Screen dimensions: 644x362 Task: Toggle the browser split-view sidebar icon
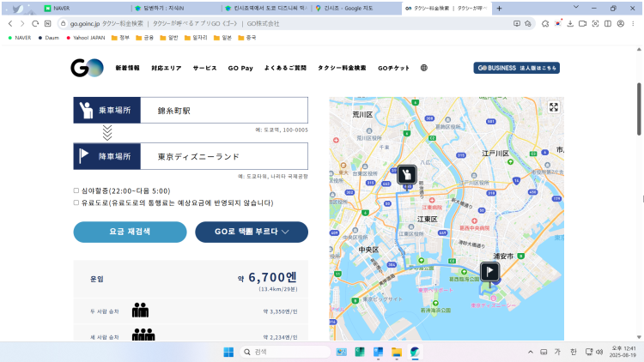click(x=608, y=23)
